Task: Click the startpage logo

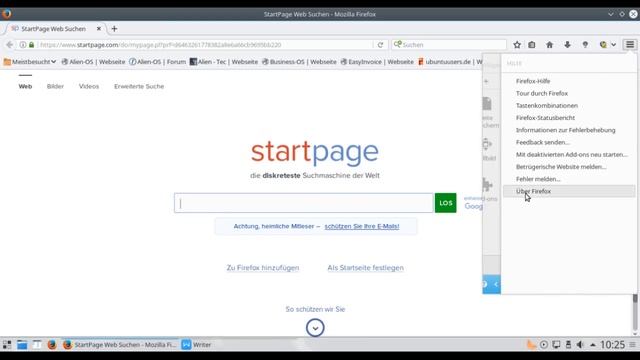Action: click(x=315, y=152)
